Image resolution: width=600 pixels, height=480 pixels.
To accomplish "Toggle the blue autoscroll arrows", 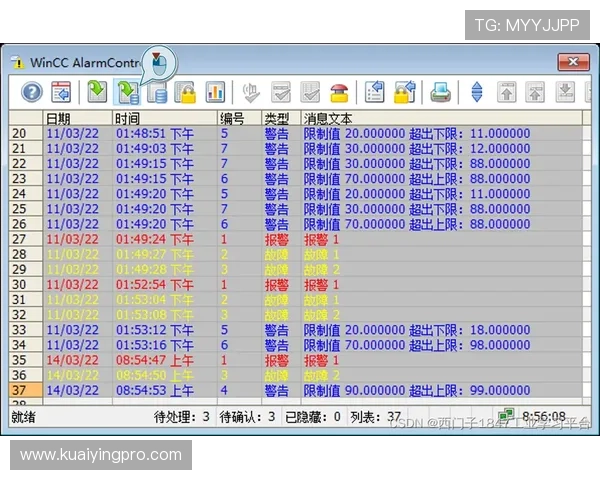I will [x=477, y=92].
